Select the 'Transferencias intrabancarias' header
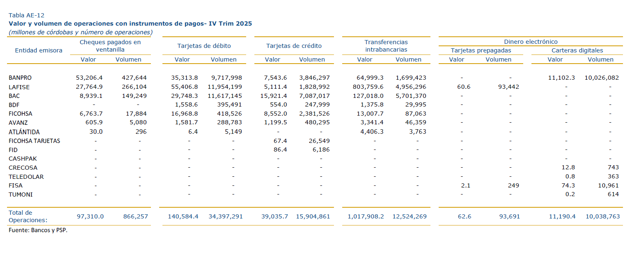 coord(386,46)
